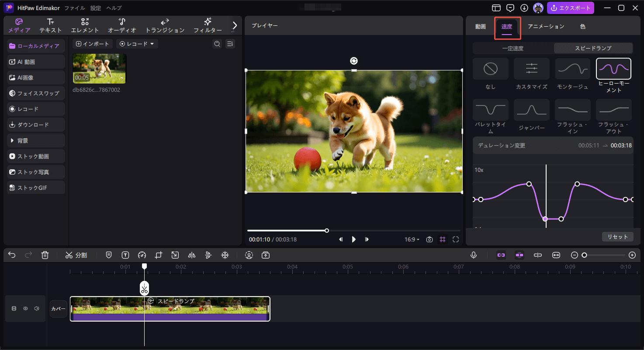644x350 pixels.
Task: Expand more tabs with right chevron
Action: tap(235, 25)
